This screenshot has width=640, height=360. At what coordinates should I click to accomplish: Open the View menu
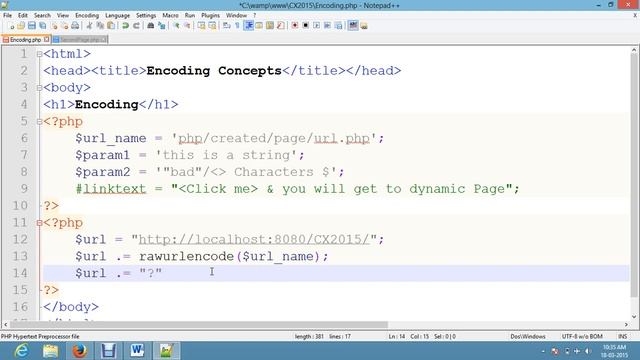[x=62, y=16]
